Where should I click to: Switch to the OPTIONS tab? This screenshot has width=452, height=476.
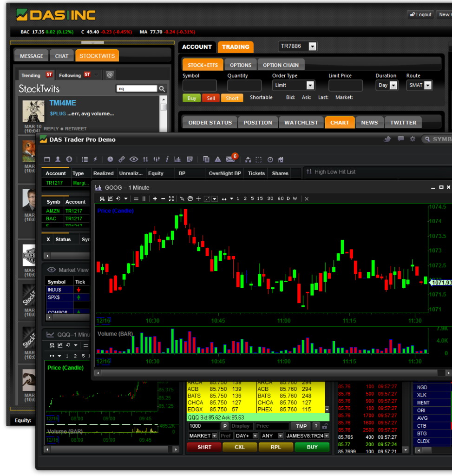(241, 65)
